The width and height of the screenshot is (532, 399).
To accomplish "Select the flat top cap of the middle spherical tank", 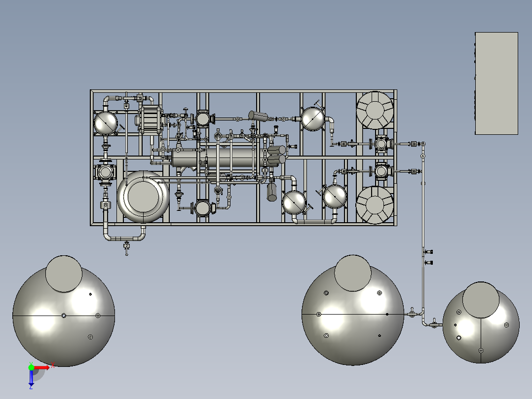I will (353, 273).
